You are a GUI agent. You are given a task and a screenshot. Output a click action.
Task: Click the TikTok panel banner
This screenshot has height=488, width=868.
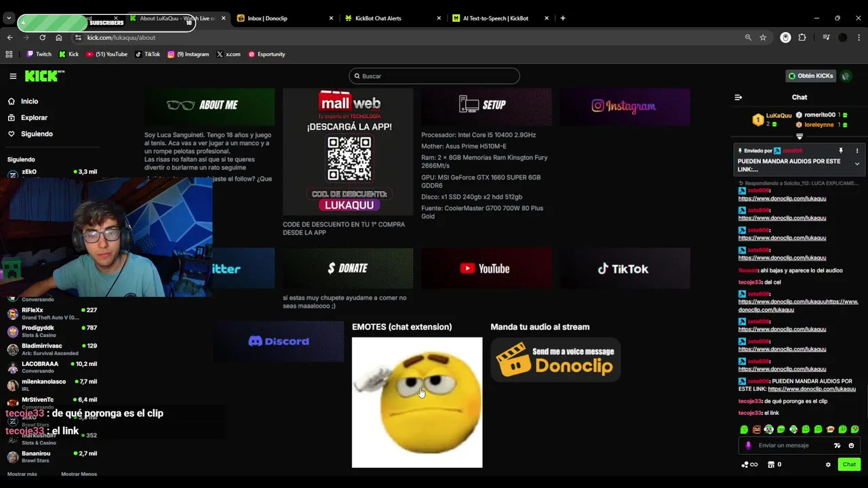click(x=625, y=268)
